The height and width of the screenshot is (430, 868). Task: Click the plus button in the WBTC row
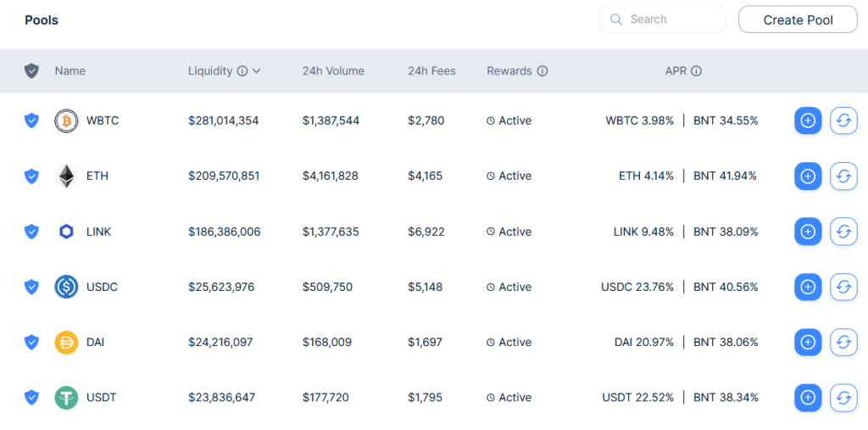[x=808, y=120]
